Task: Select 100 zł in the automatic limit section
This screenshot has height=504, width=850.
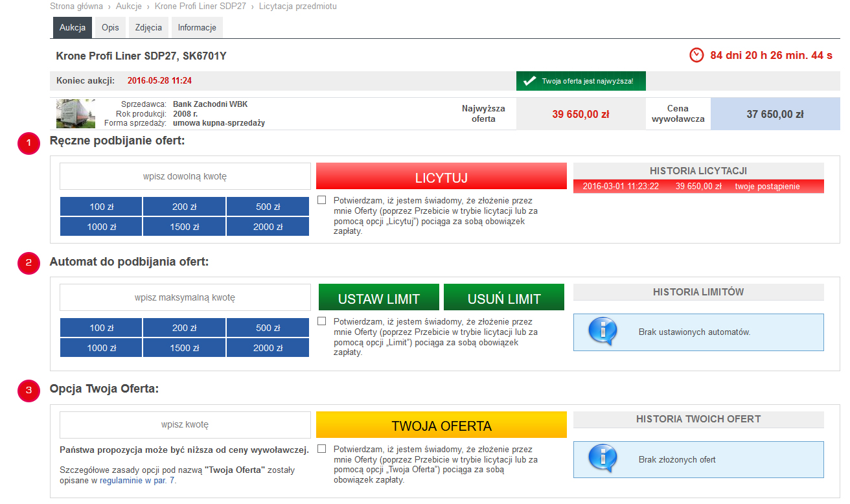Action: tap(101, 328)
